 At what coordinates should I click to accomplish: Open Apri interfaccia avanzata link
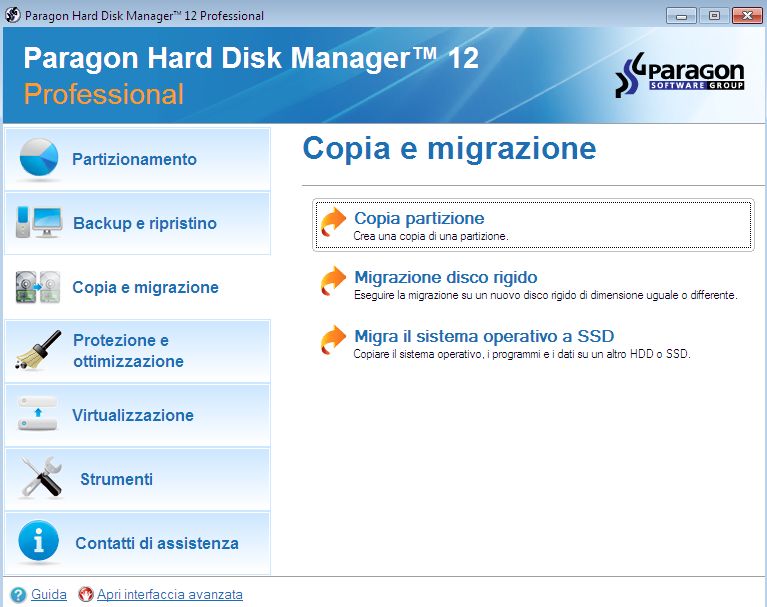[x=170, y=594]
